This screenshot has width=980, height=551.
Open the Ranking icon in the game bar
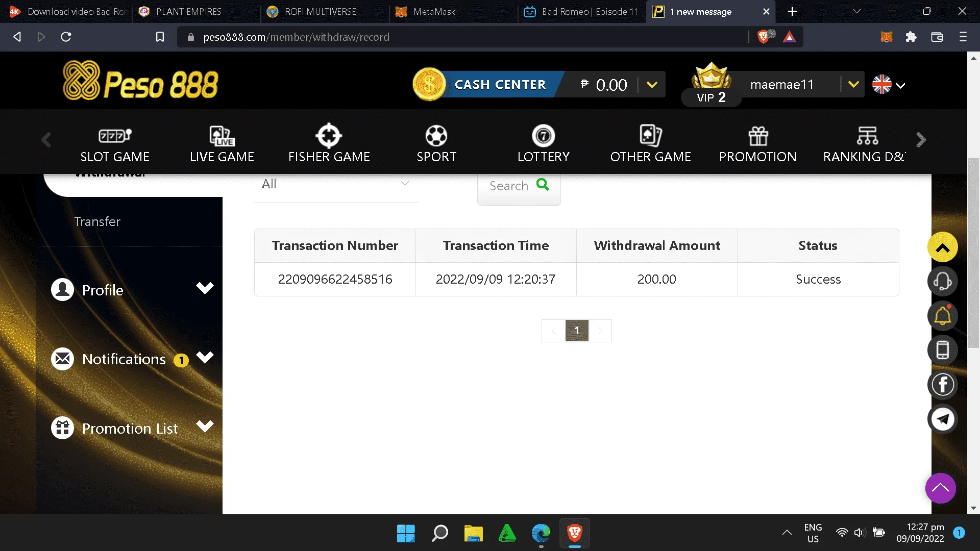click(867, 136)
